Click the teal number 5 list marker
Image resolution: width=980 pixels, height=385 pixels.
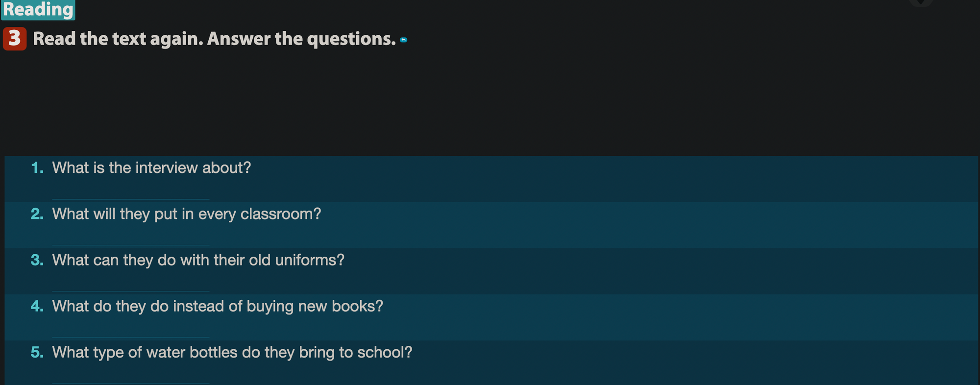click(x=37, y=352)
